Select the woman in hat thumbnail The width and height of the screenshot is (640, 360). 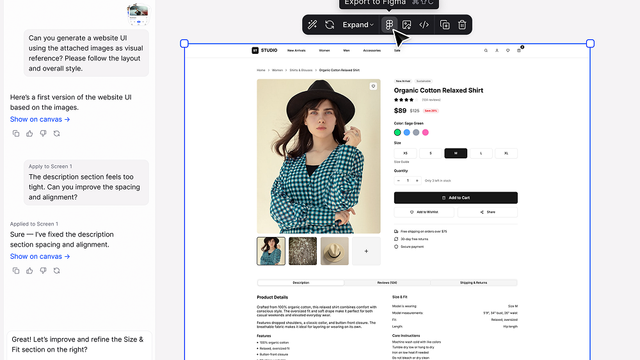click(271, 251)
